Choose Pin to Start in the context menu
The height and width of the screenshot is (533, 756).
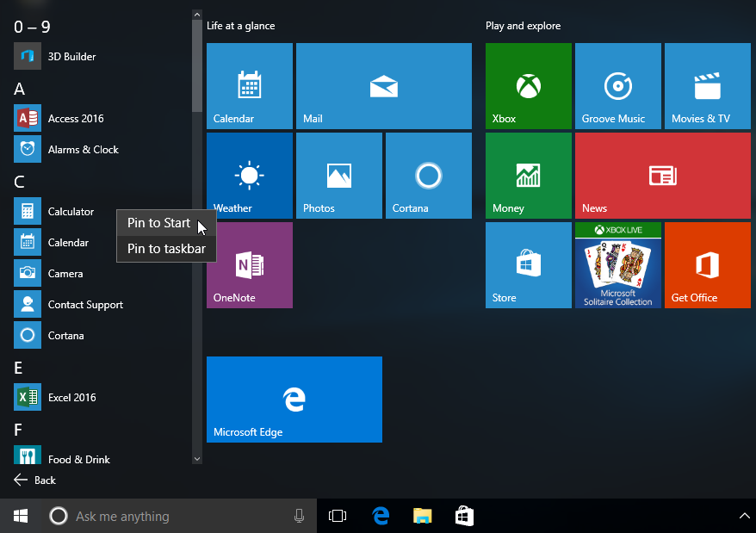[166, 223]
